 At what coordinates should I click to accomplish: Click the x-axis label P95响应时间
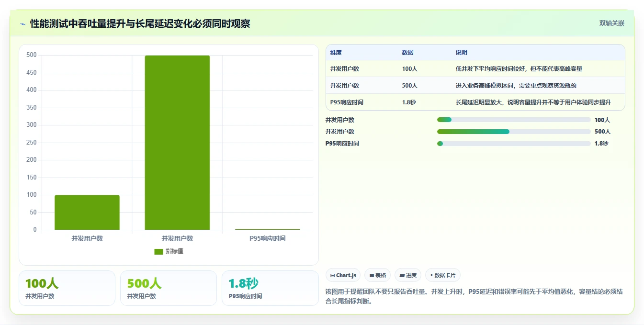268,238
